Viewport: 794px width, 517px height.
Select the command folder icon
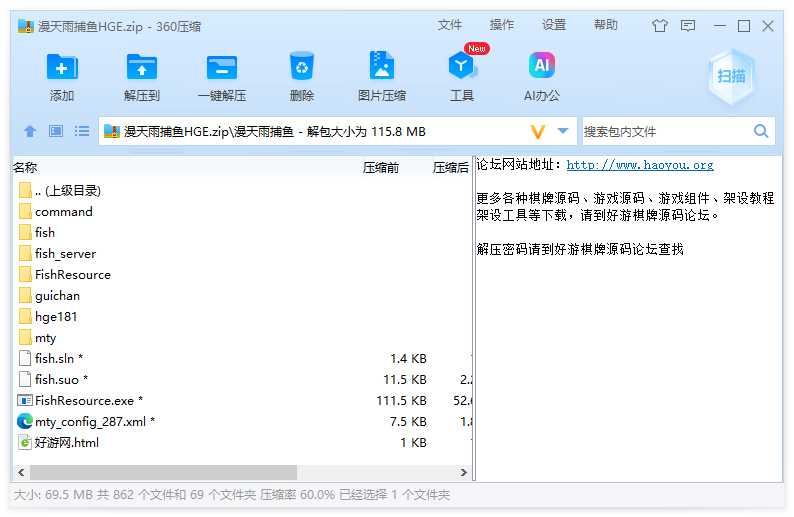coord(25,212)
